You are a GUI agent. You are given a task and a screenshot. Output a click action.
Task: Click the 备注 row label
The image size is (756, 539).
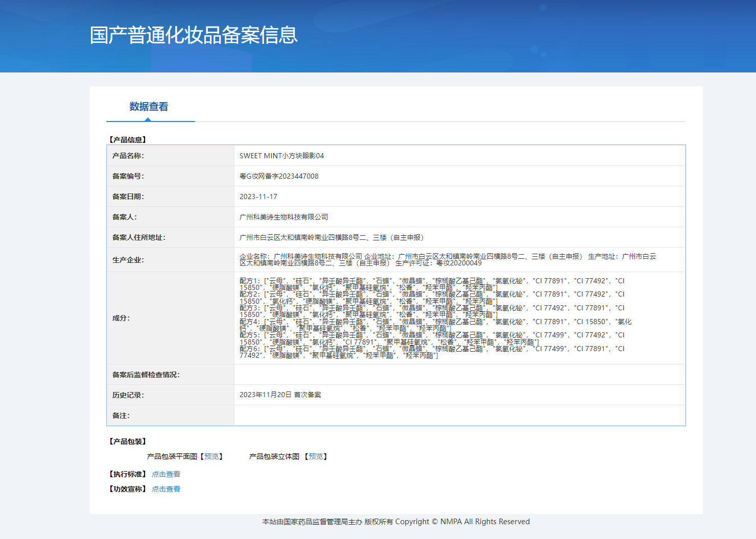(121, 415)
